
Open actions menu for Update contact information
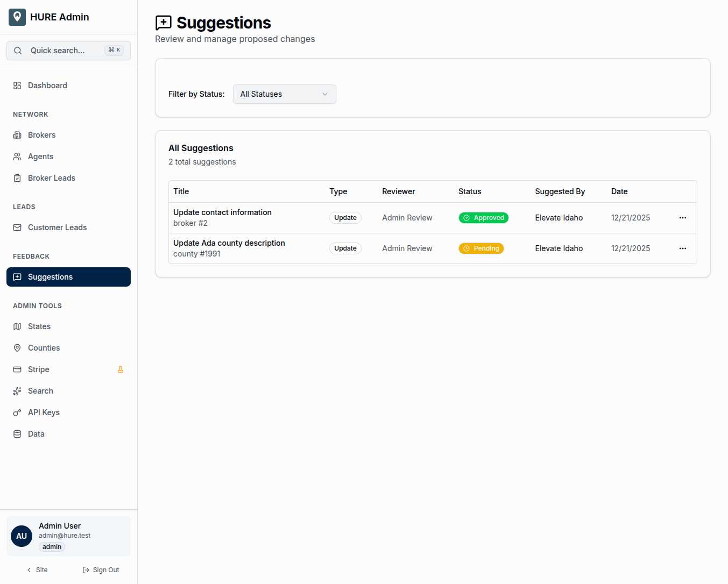[682, 218]
